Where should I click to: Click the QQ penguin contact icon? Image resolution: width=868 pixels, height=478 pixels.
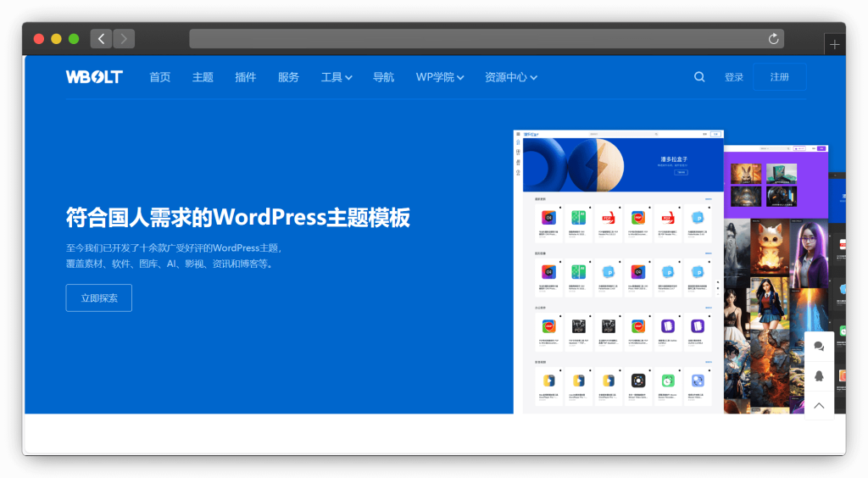819,376
